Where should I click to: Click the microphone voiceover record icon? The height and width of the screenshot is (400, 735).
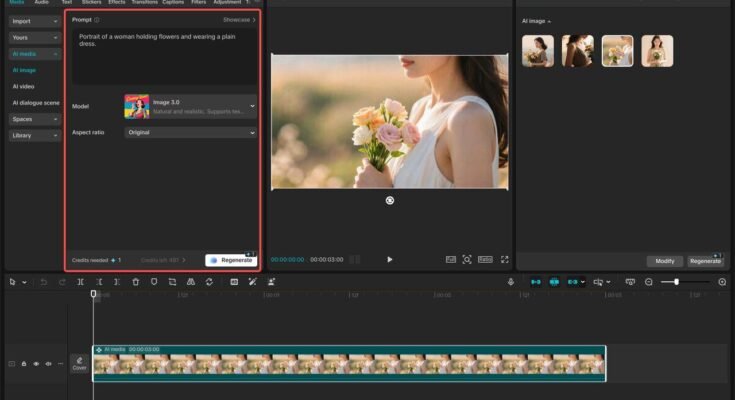511,282
